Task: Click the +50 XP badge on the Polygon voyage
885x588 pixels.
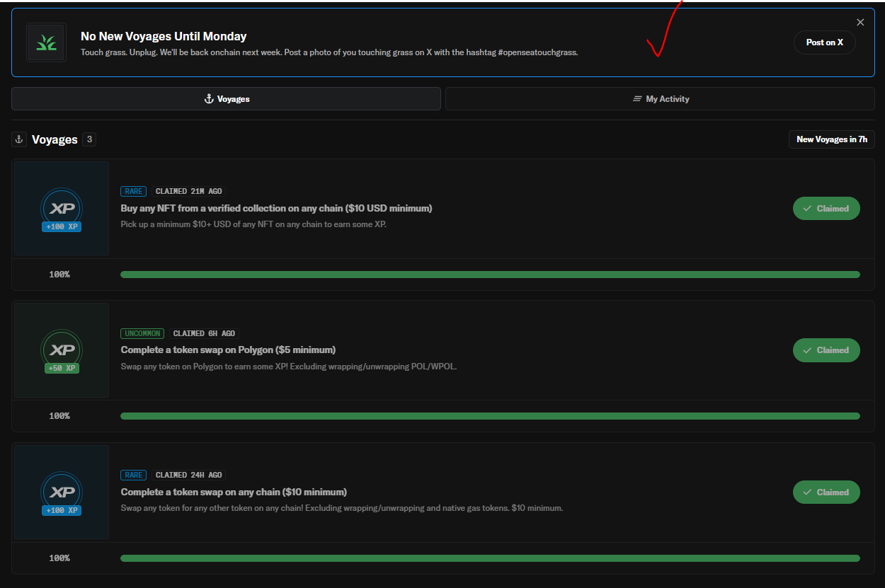Action: point(62,368)
